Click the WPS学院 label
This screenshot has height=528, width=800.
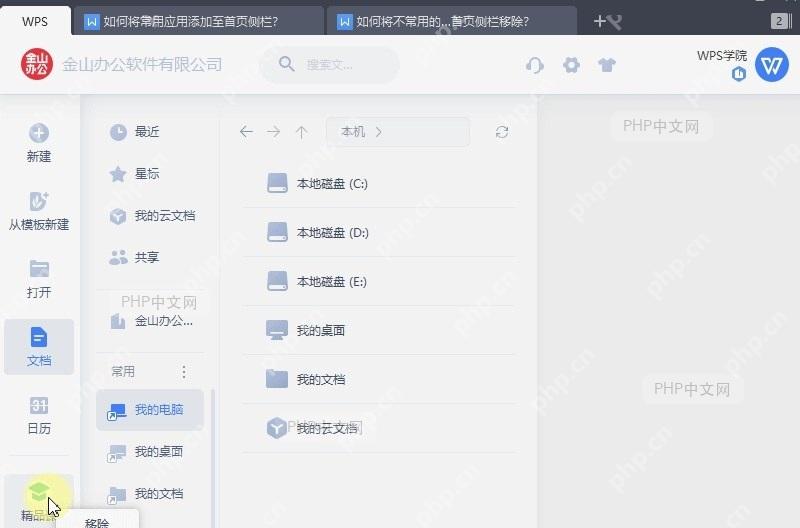tap(722, 56)
